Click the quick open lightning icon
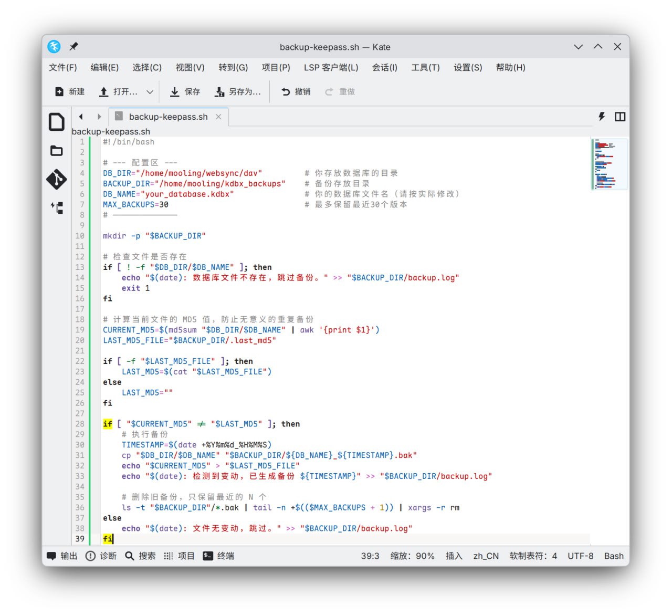Screen dimensions: 672x616 [602, 117]
